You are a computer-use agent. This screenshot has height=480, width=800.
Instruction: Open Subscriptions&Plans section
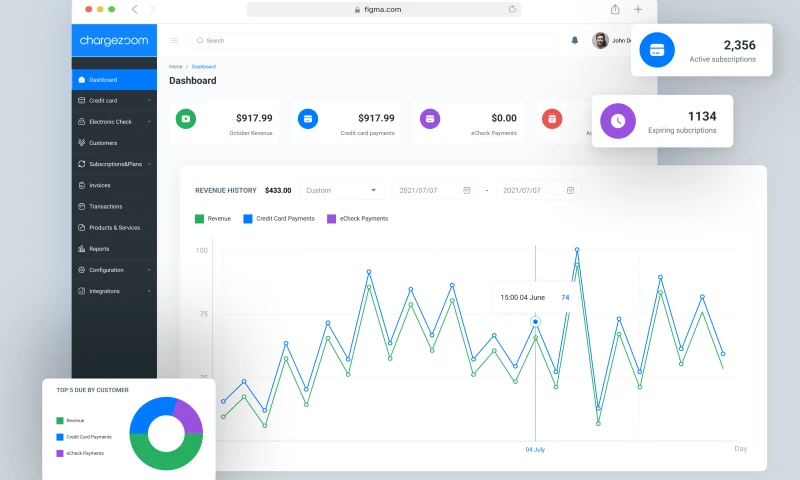point(114,164)
